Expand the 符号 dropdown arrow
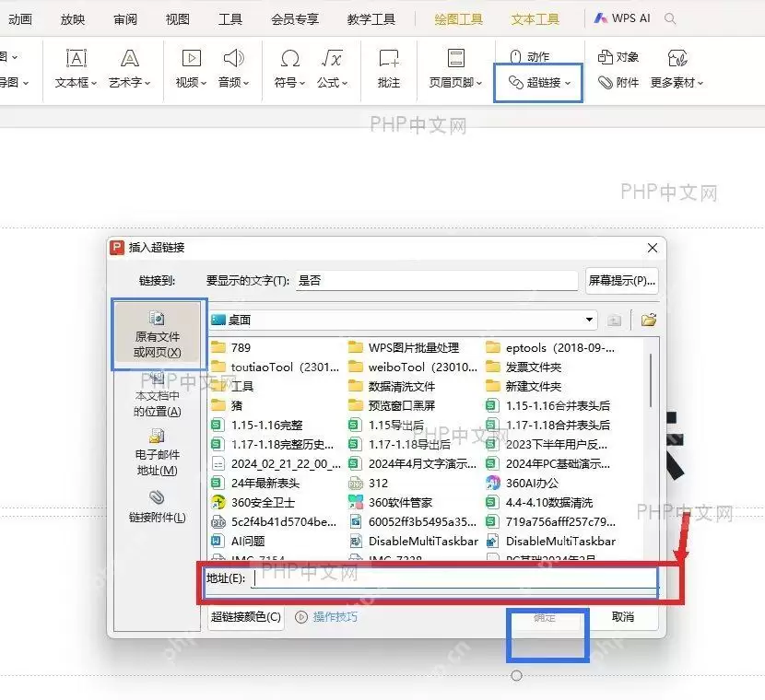This screenshot has width=765, height=700. point(302,84)
